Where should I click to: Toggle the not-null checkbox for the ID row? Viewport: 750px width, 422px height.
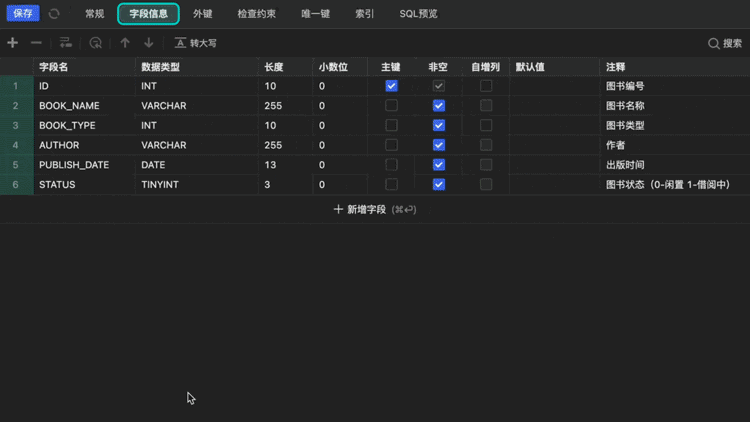pos(439,86)
